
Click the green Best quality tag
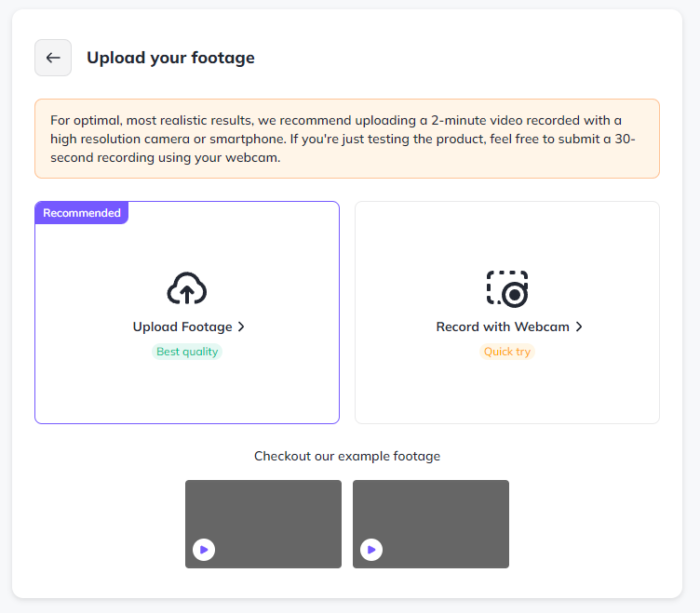click(x=187, y=353)
